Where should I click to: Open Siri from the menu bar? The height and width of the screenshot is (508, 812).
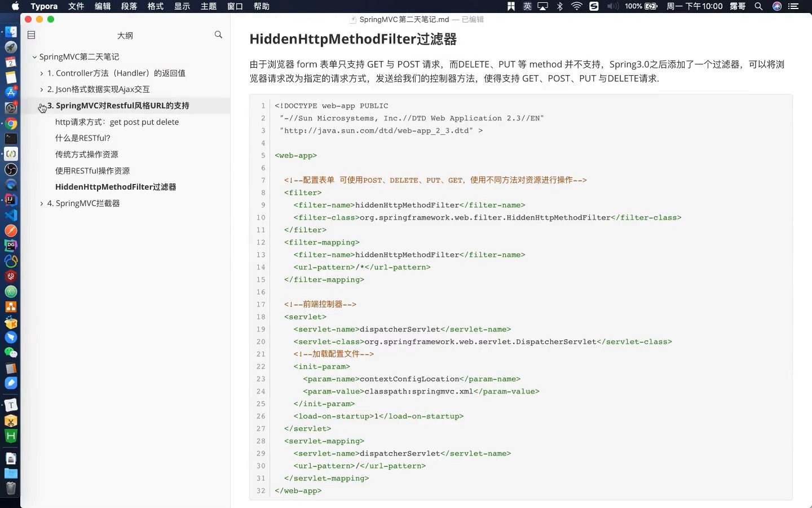click(777, 6)
